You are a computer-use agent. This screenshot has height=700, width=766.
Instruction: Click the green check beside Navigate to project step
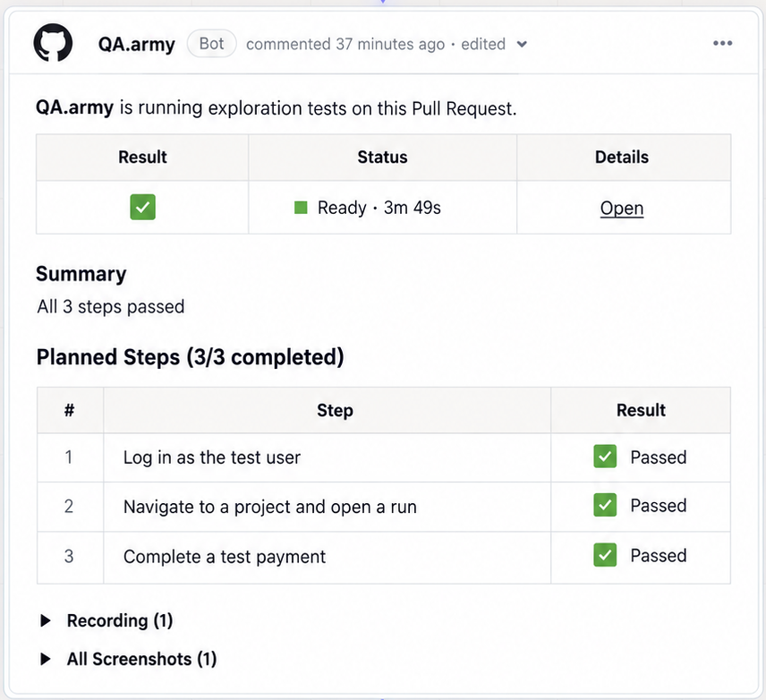click(x=605, y=505)
